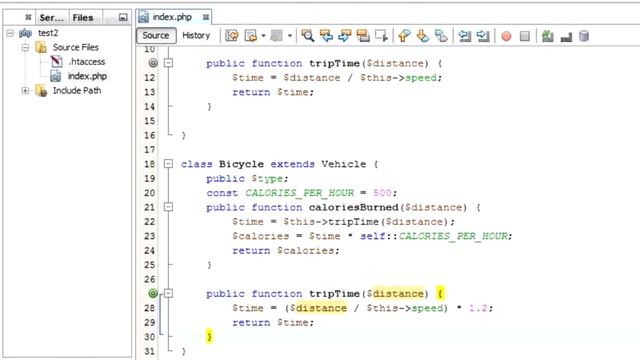Screen dimensions: 640x360
Task: Select .htaccess file in project tree
Action: (x=87, y=62)
